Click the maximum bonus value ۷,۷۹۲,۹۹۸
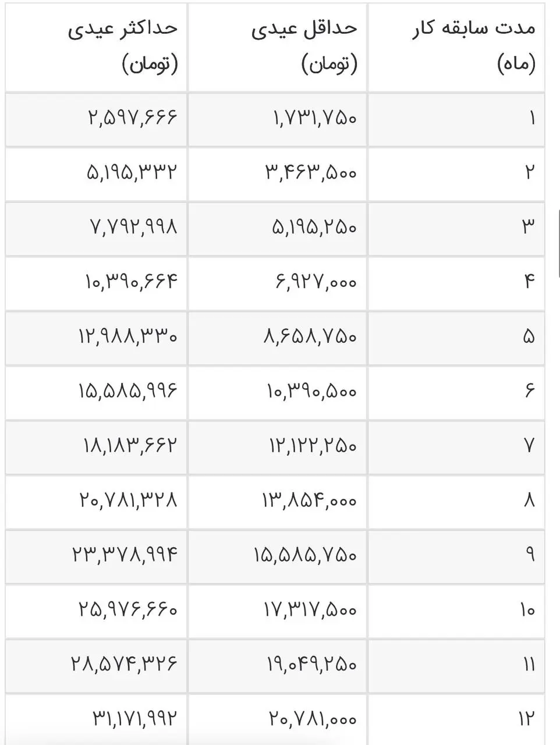Image resolution: width=560 pixels, height=745 pixels. coord(133,226)
